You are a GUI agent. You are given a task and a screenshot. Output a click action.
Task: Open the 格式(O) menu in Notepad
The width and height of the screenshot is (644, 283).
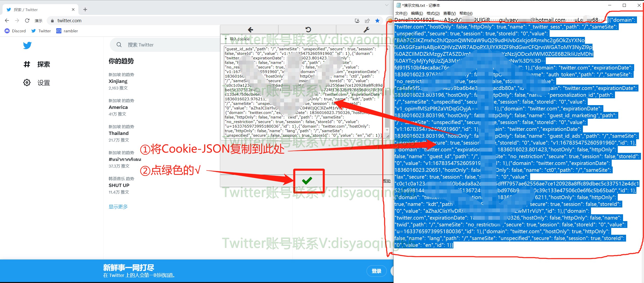point(433,13)
